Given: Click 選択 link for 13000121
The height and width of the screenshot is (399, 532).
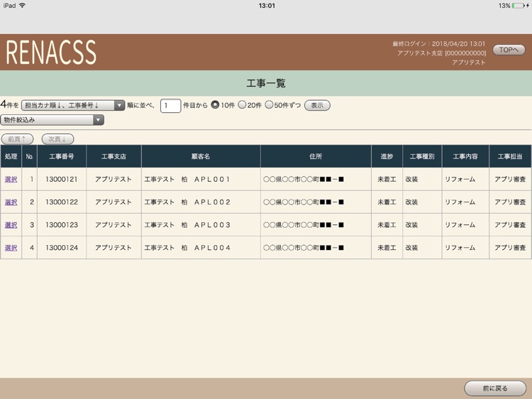Looking at the screenshot, I should click(11, 180).
